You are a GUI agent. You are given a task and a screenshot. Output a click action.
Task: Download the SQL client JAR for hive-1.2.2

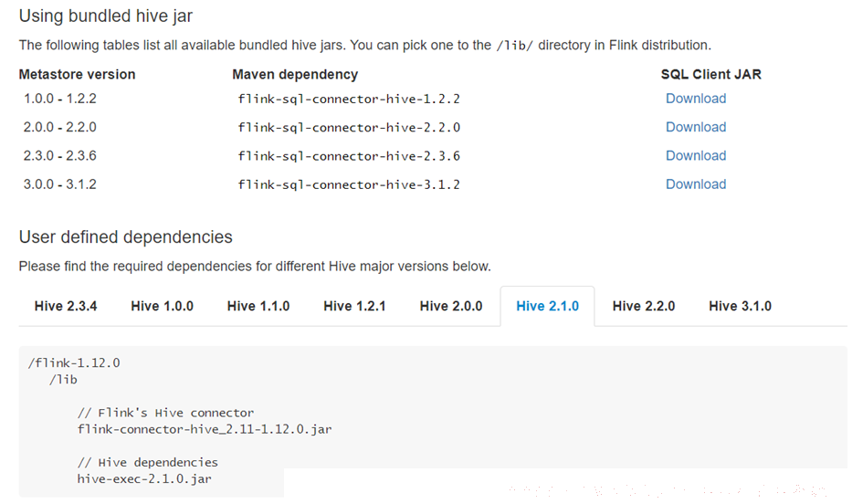pyautogui.click(x=696, y=99)
